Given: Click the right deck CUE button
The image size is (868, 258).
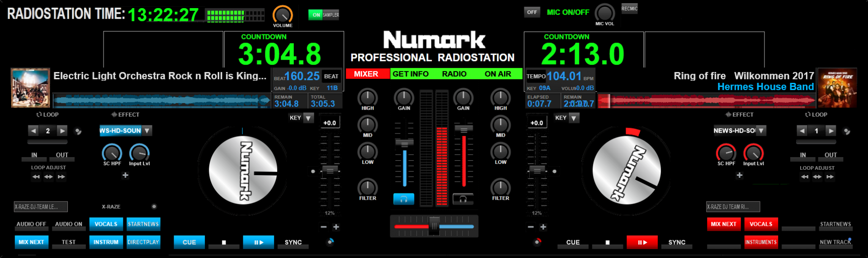Looking at the screenshot, I should 573,243.
